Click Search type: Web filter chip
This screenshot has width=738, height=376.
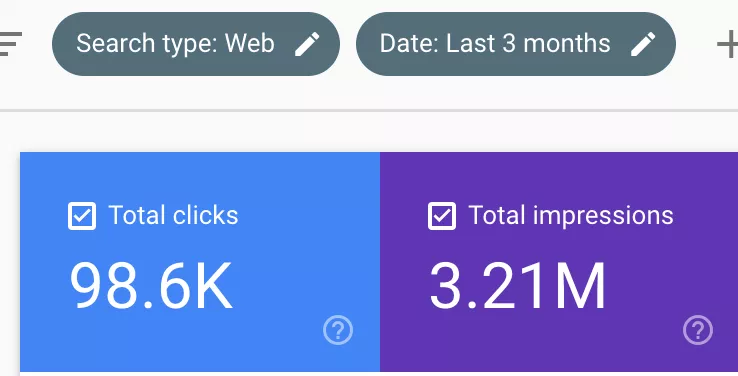196,44
